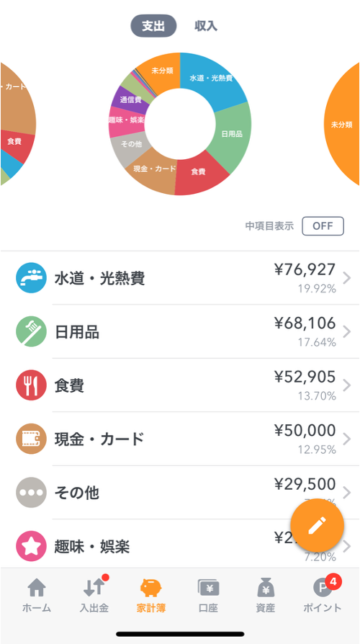Expand 食費 row chevron

(347, 385)
